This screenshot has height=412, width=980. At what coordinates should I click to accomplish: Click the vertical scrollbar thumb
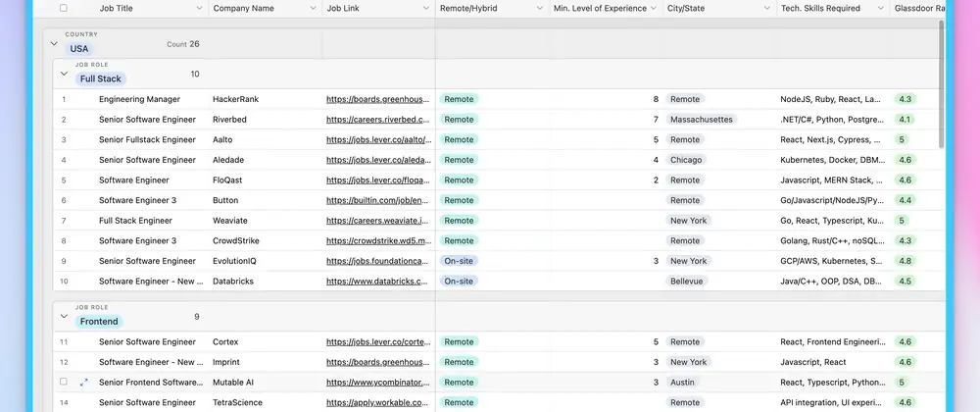click(x=941, y=83)
